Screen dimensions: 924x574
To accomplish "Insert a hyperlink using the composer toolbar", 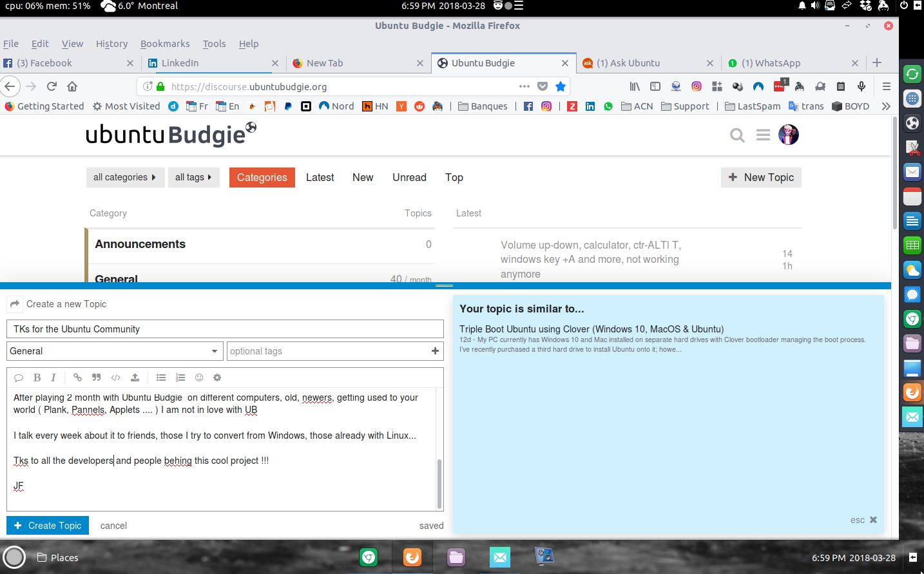I will [77, 377].
